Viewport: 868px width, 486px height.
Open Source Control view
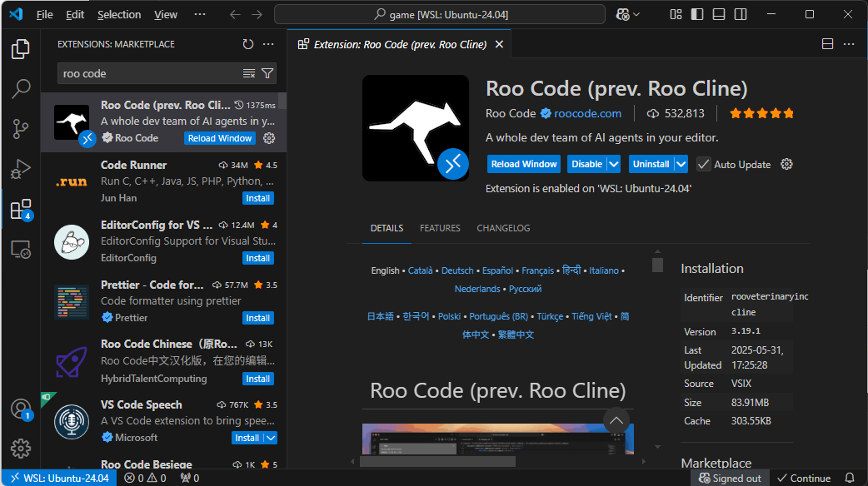[21, 129]
